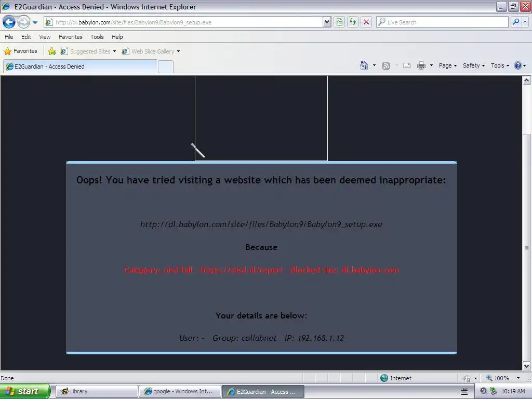Viewport: 532px width, 399px height.
Task: Open the Edit menu
Action: (x=26, y=37)
